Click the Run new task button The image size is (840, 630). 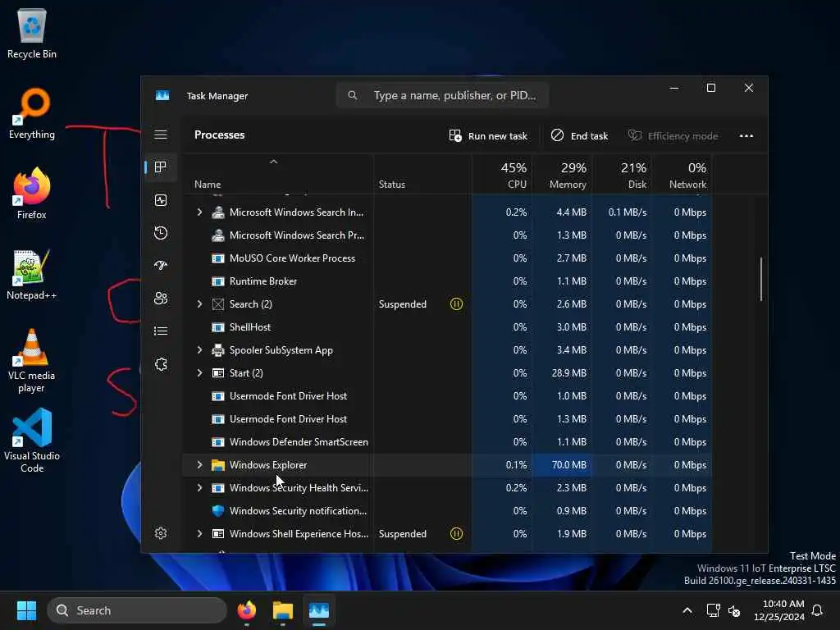click(x=488, y=136)
